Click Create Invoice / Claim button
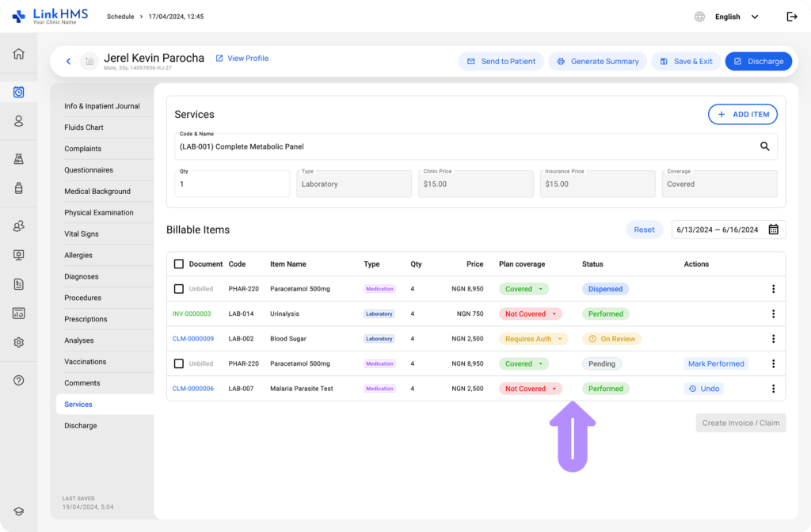This screenshot has height=532, width=811. 741,423
